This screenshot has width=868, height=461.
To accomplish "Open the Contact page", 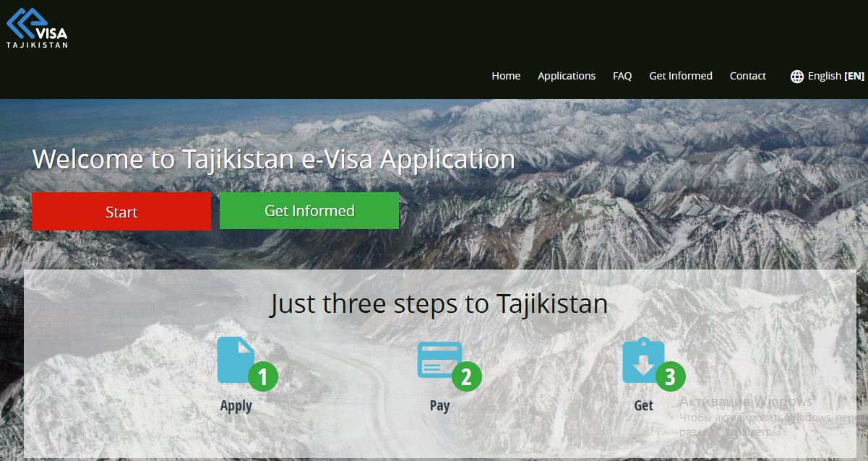I will click(x=748, y=76).
